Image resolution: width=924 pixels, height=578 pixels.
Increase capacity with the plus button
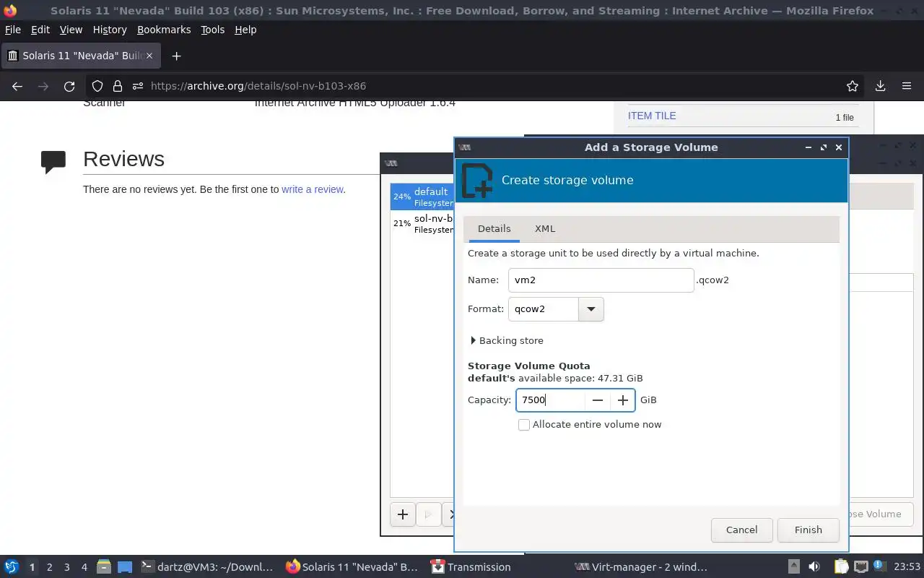(x=623, y=400)
